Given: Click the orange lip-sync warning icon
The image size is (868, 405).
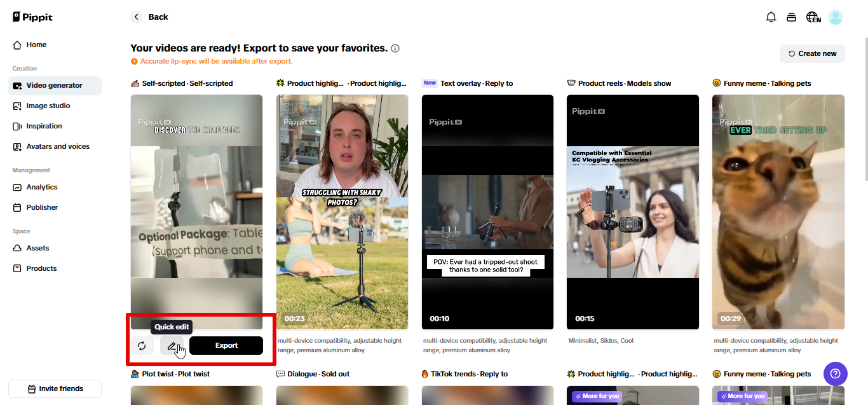Looking at the screenshot, I should pyautogui.click(x=134, y=62).
